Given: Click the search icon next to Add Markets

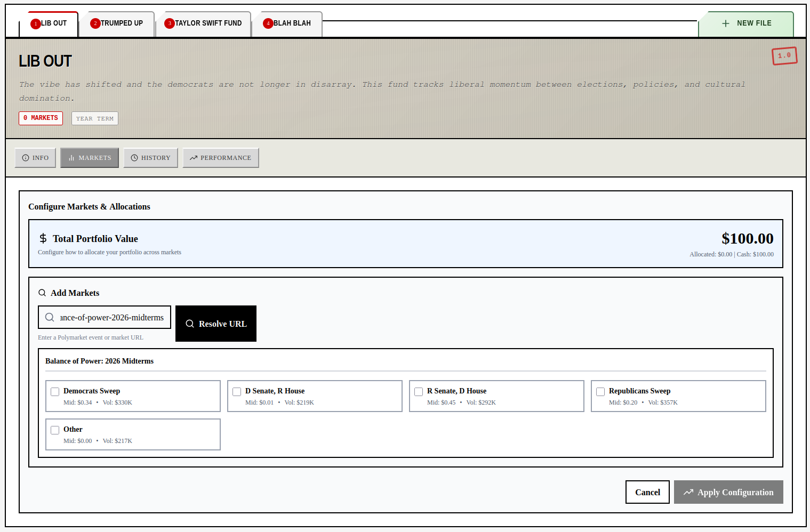Looking at the screenshot, I should (x=42, y=293).
